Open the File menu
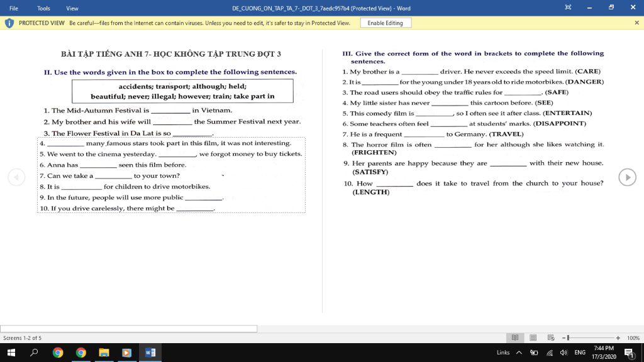 pos(14,8)
